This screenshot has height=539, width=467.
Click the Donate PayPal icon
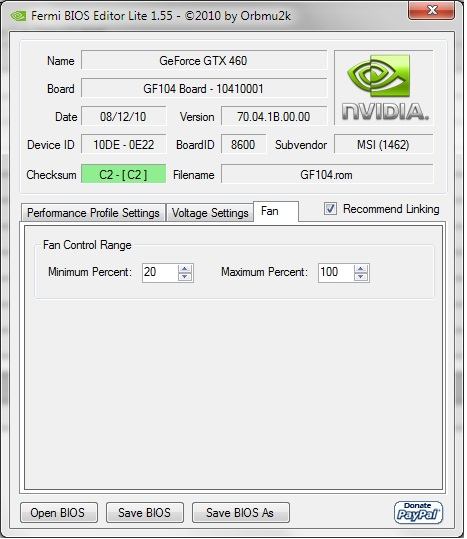[418, 513]
